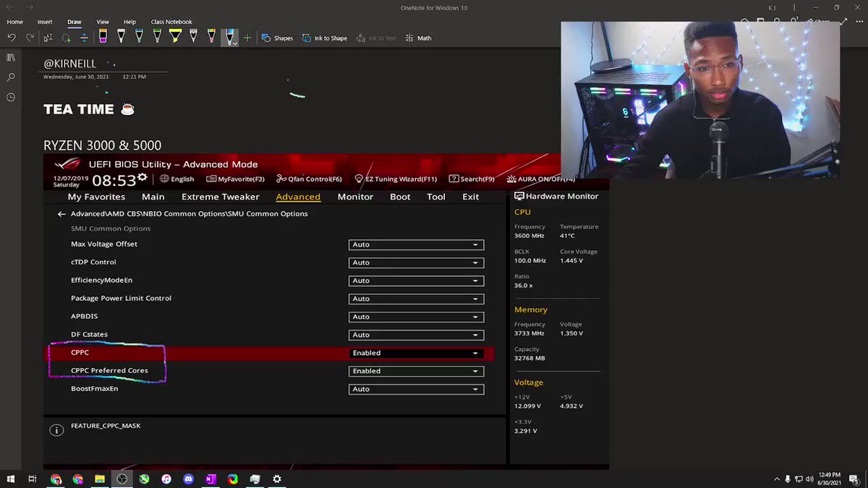Click MyFavorite(F3) in BIOS header
The height and width of the screenshot is (488, 868).
coord(235,179)
